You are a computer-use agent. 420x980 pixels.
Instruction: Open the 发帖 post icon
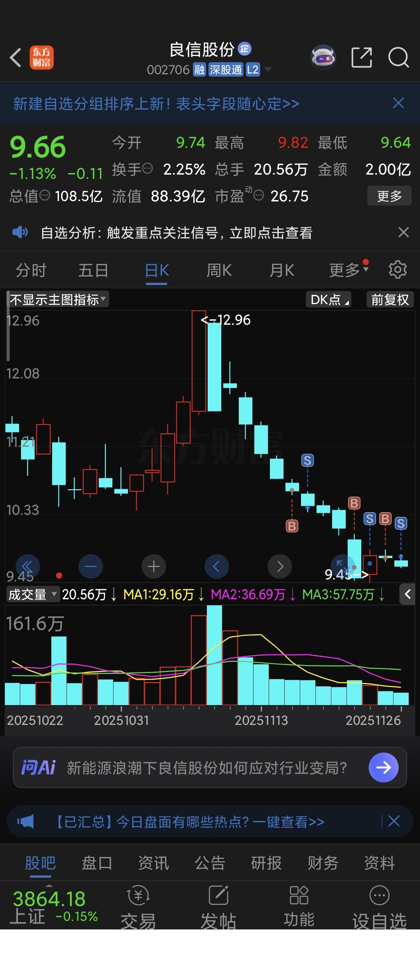point(219,907)
